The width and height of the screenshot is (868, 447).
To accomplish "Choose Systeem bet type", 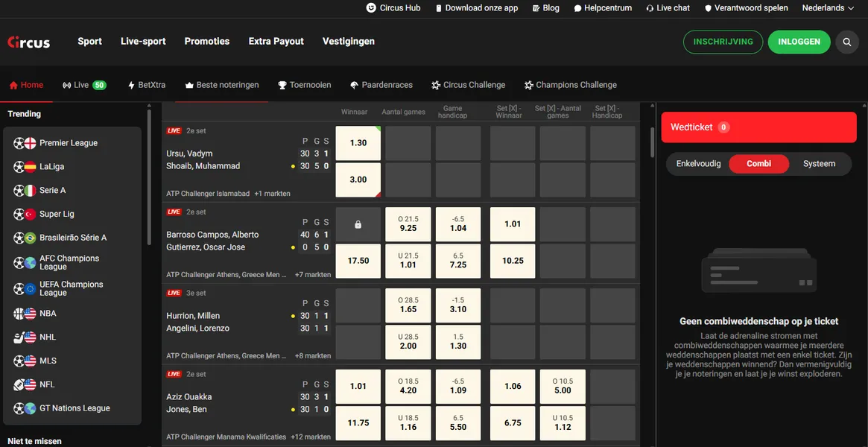I will pos(819,164).
